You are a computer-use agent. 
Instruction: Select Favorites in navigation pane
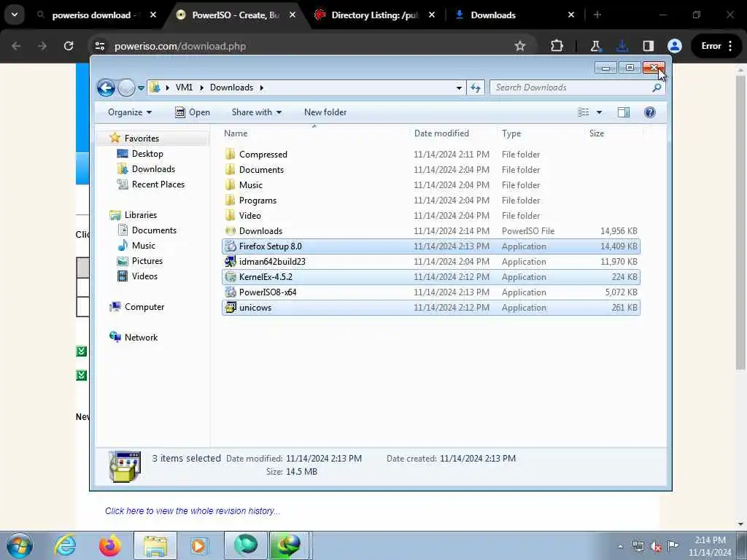coord(142,138)
